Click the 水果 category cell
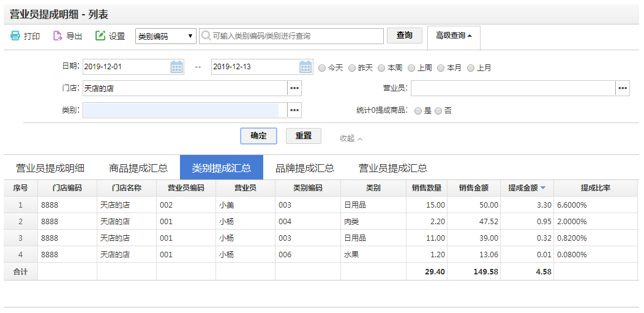 click(373, 255)
